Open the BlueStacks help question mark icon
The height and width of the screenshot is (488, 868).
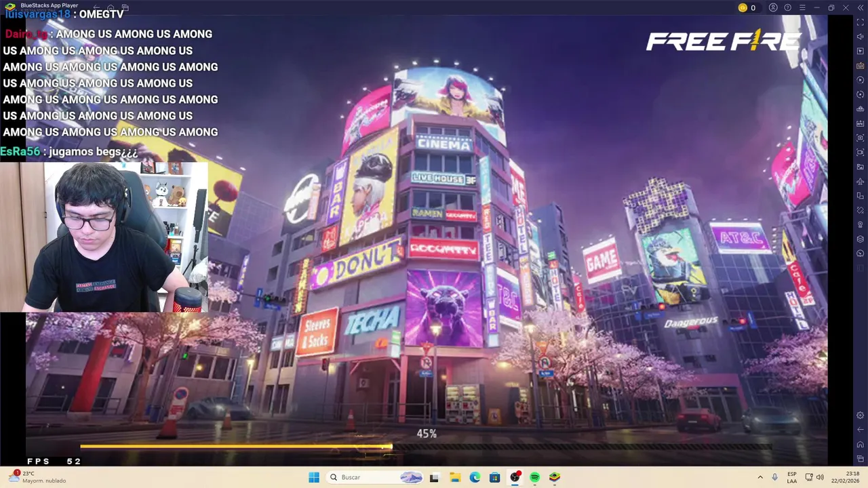click(x=787, y=7)
